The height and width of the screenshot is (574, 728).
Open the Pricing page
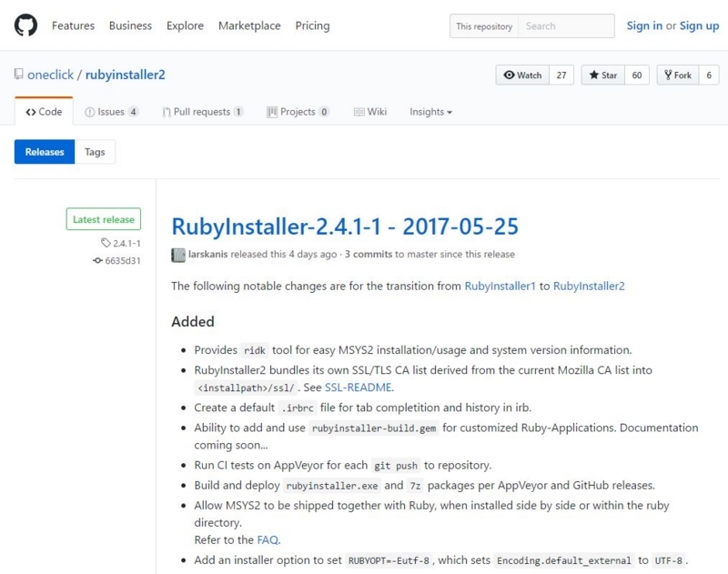coord(312,25)
